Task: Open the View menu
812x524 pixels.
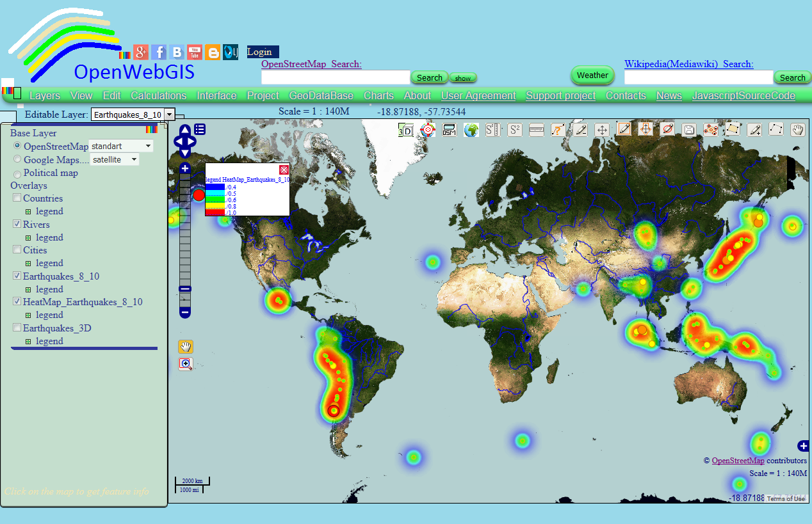Action: (81, 95)
